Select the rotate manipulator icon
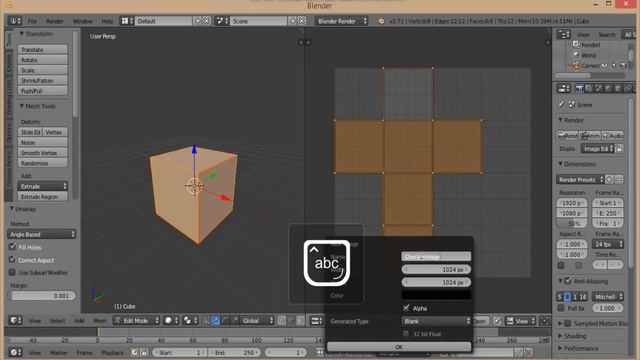The height and width of the screenshot is (360, 640). tap(225, 321)
